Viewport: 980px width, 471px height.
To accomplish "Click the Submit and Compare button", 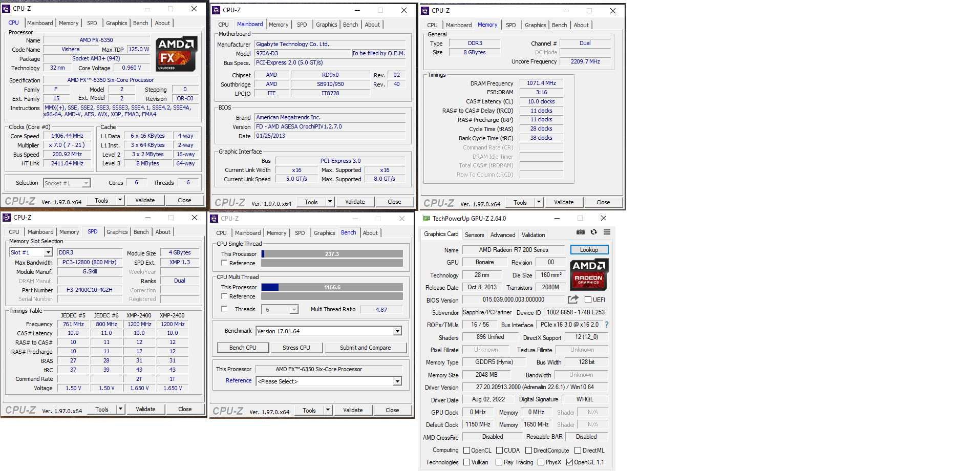I will pyautogui.click(x=365, y=348).
